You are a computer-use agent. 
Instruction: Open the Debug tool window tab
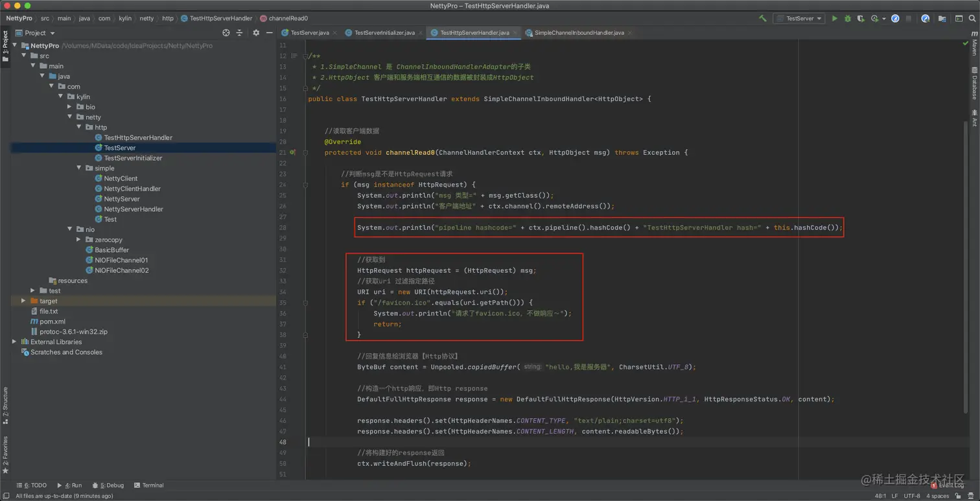point(108,485)
